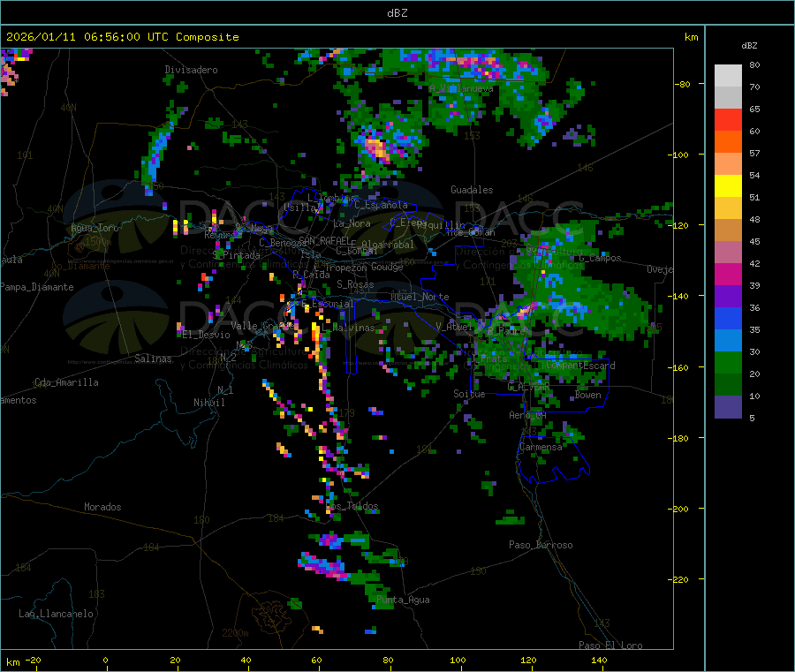Click the Lag.Llancanelo place label
Screen dimensions: 795x672
tap(56, 614)
